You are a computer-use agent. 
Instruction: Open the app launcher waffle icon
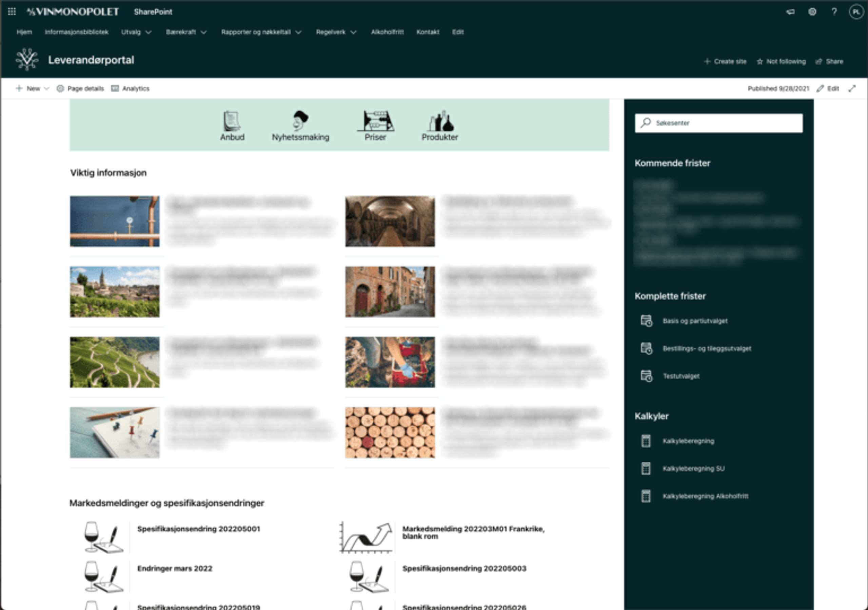pyautogui.click(x=12, y=12)
